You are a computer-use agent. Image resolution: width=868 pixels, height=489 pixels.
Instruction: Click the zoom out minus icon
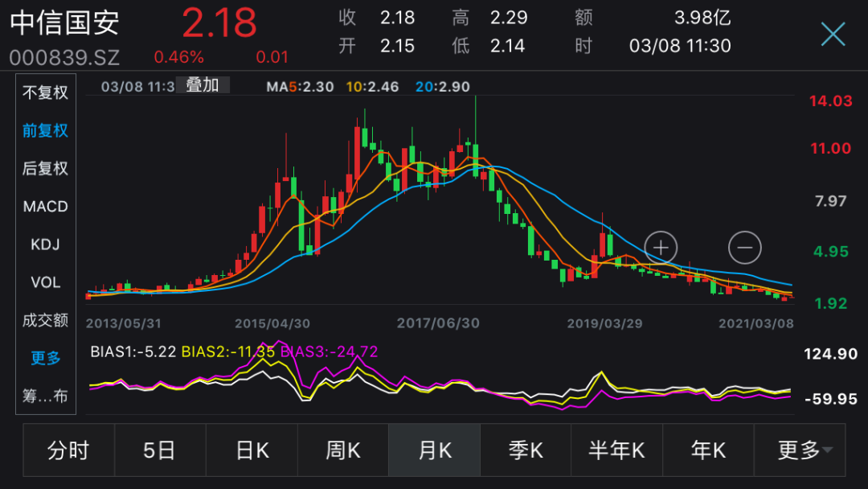pos(744,248)
